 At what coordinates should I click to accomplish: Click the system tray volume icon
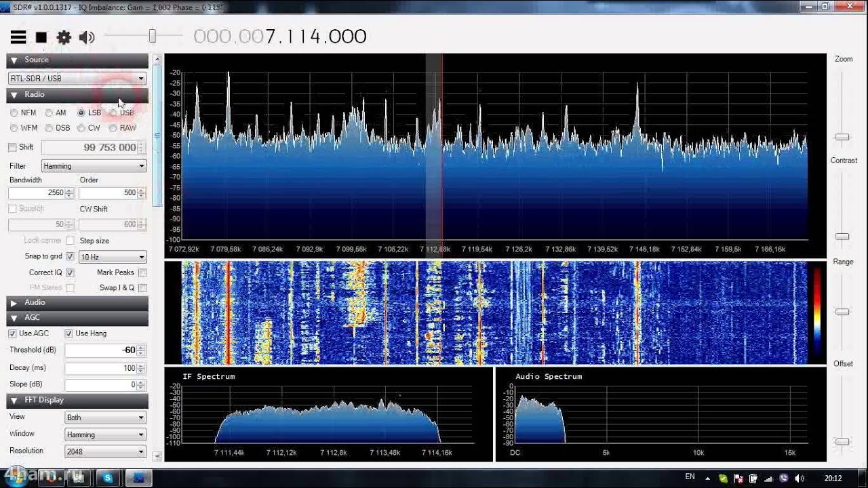pyautogui.click(x=800, y=478)
